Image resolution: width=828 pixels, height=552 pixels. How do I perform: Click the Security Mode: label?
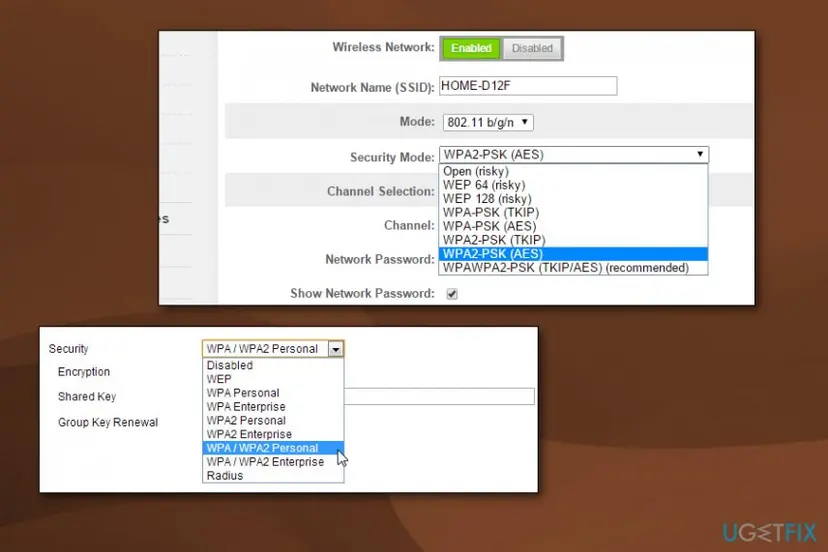(392, 157)
